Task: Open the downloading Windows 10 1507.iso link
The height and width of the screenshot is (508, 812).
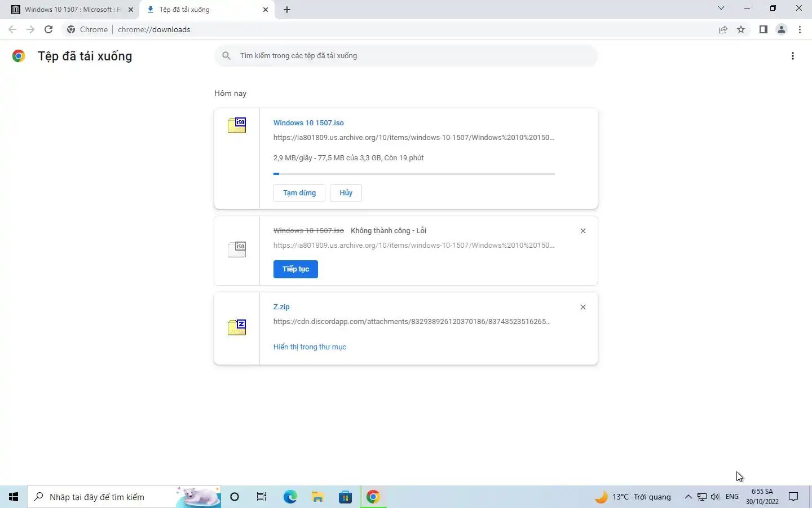Action: click(308, 122)
